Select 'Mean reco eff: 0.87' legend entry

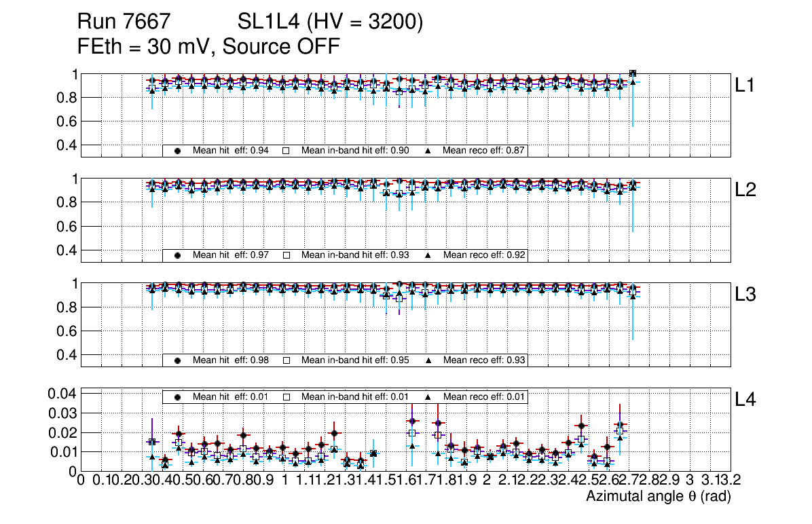coord(484,151)
